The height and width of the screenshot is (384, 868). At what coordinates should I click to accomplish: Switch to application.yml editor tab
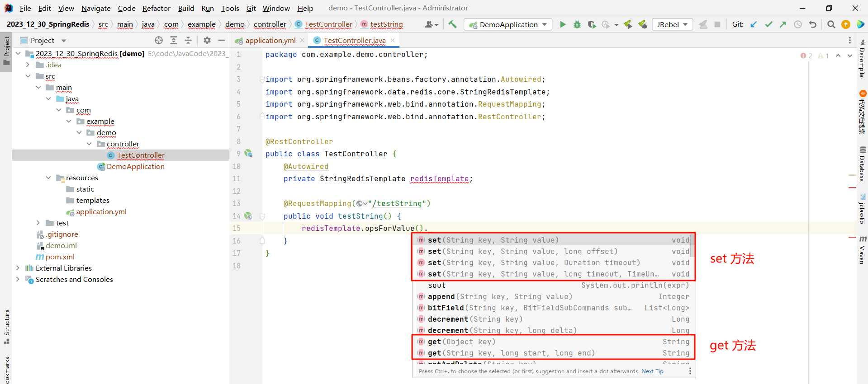point(270,40)
